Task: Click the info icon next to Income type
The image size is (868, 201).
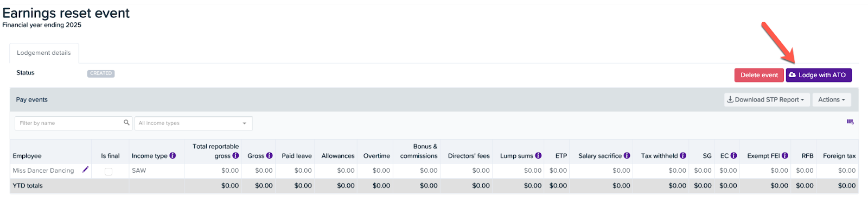Action: pos(173,155)
